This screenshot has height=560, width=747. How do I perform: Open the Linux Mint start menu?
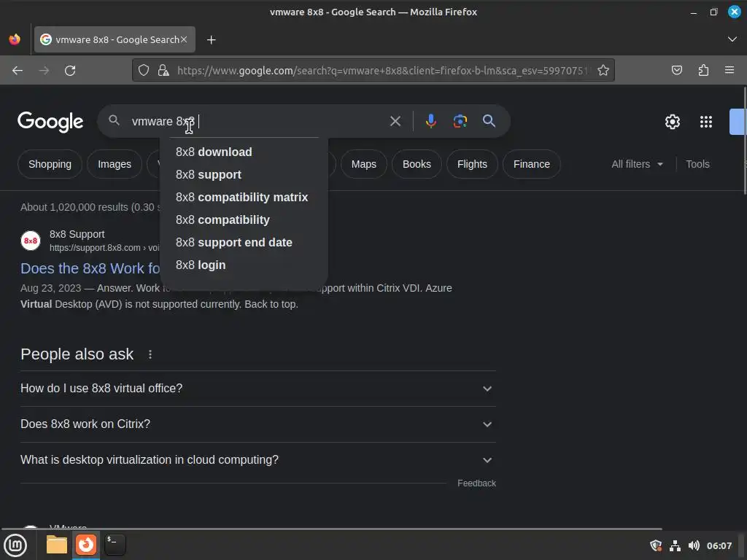pyautogui.click(x=16, y=545)
